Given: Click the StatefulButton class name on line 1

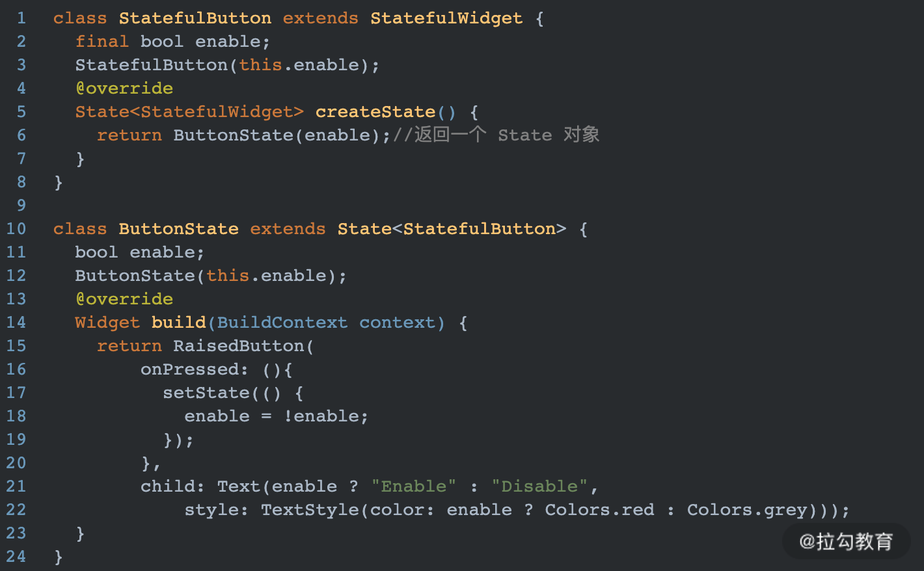Looking at the screenshot, I should pos(195,18).
